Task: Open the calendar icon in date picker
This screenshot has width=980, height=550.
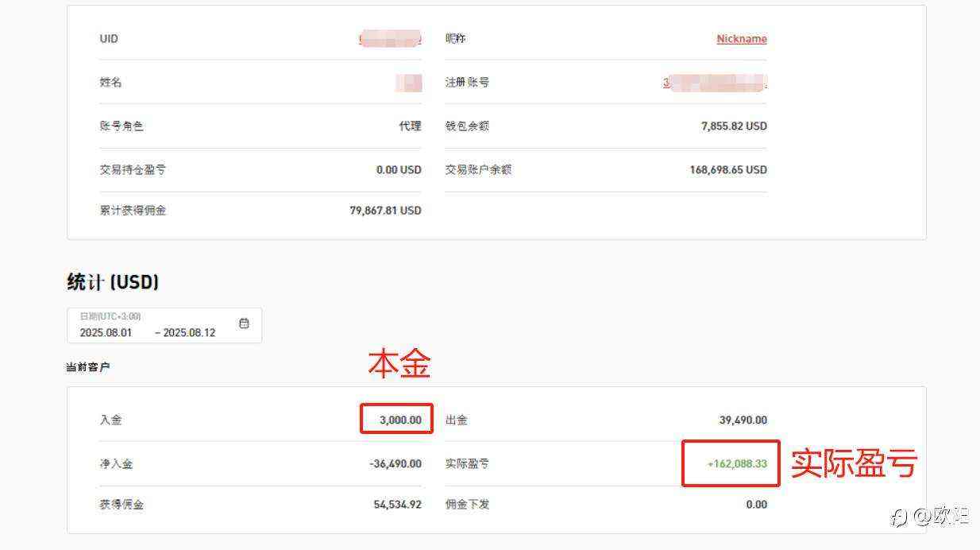Action: tap(244, 323)
